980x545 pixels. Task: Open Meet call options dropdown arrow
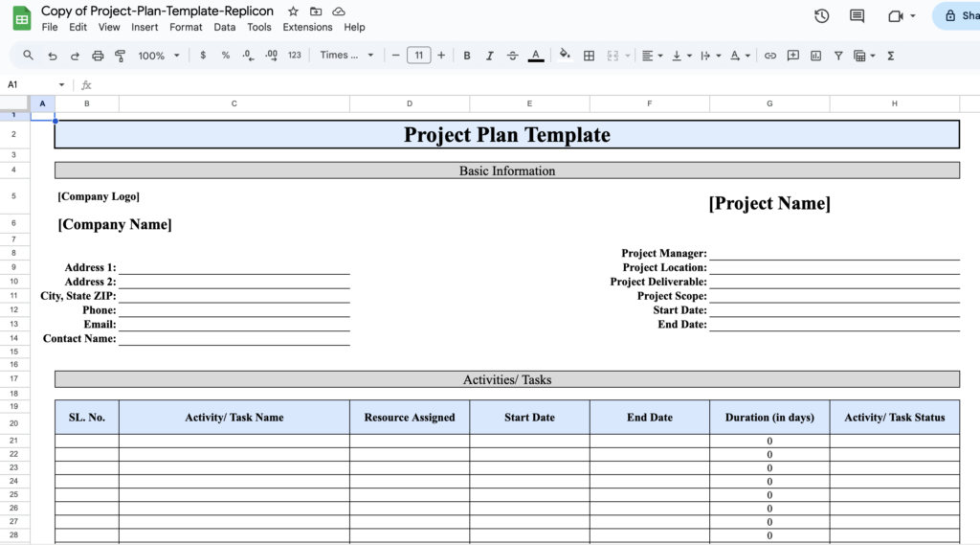tap(912, 16)
